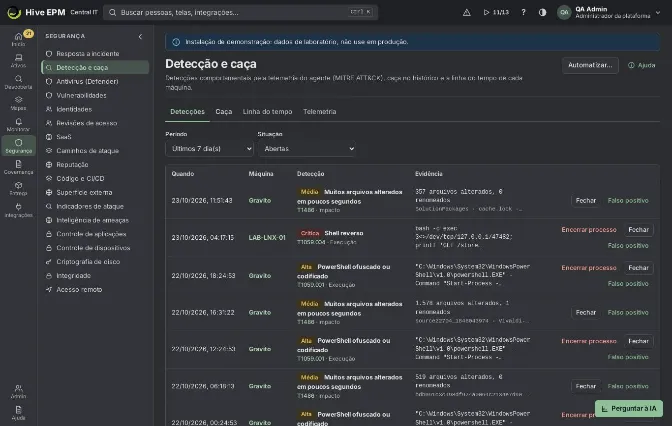This screenshot has width=672, height=426.
Task: Open the Ajuda rail icon at bottom
Action: pyautogui.click(x=18, y=413)
